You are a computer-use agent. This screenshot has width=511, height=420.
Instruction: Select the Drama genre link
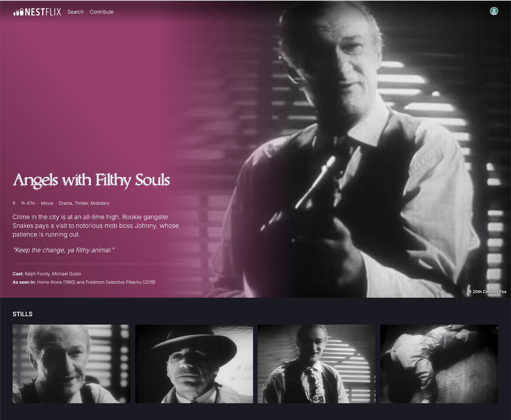pyautogui.click(x=65, y=203)
